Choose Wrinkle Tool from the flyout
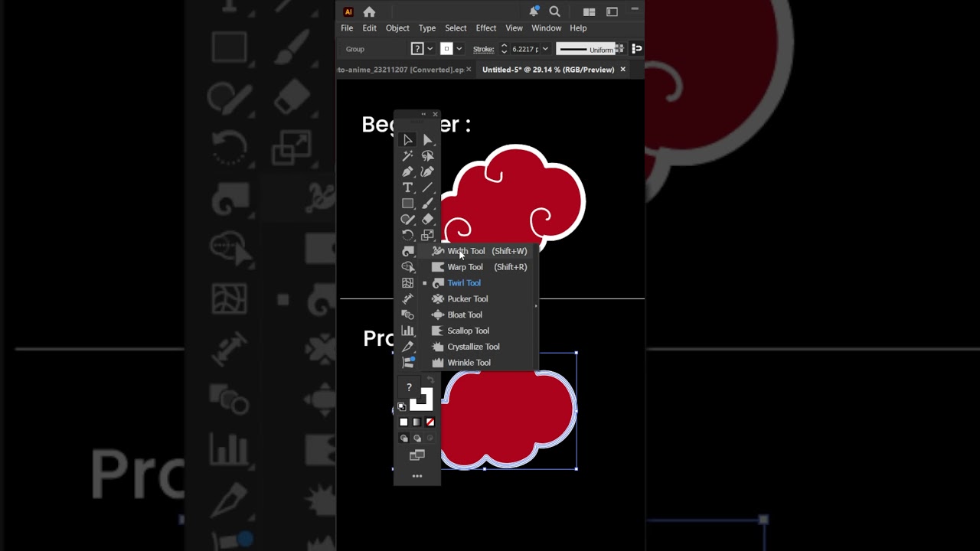 pyautogui.click(x=479, y=363)
